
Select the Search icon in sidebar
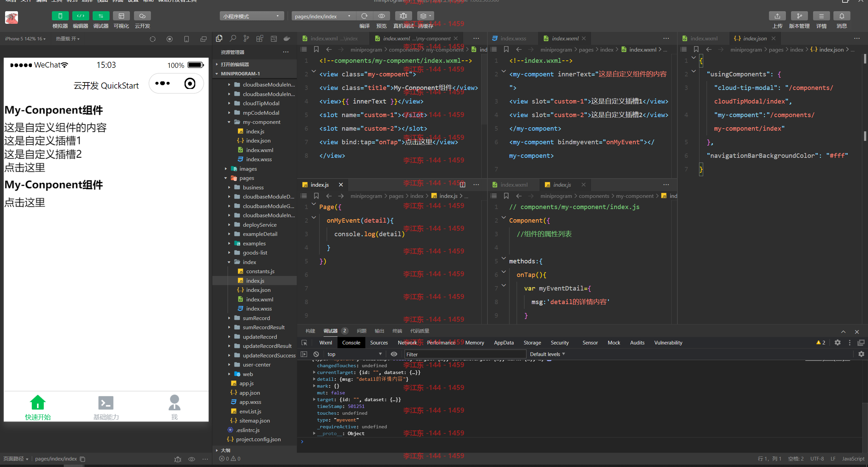[x=233, y=39]
